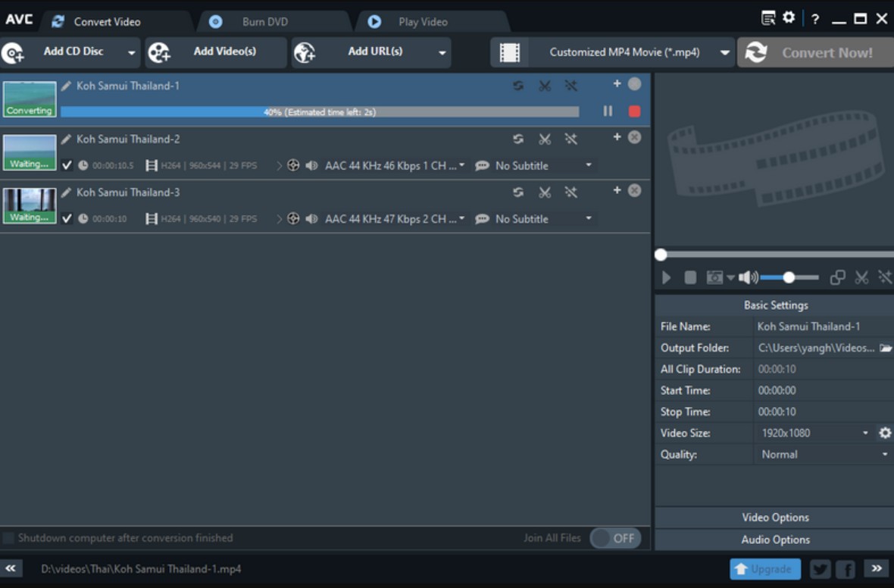Viewport: 894px width, 588px height.
Task: Open the Video Size 1920x1080 dropdown
Action: 814,433
